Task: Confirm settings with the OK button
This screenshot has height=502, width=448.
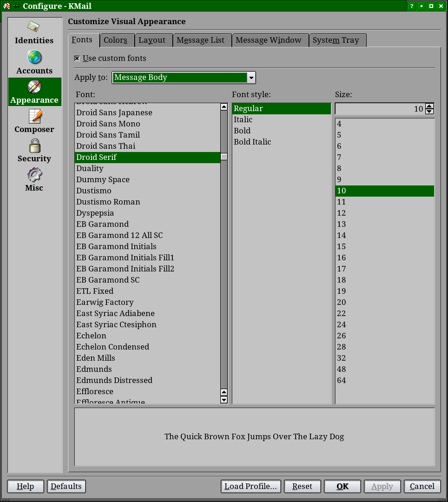Action: tap(343, 486)
